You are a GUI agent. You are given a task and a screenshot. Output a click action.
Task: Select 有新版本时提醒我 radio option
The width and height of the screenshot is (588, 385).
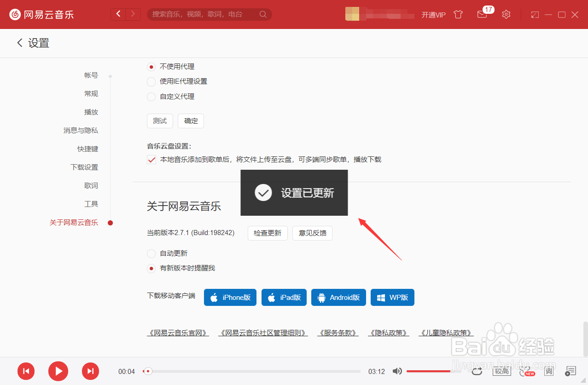[151, 268]
